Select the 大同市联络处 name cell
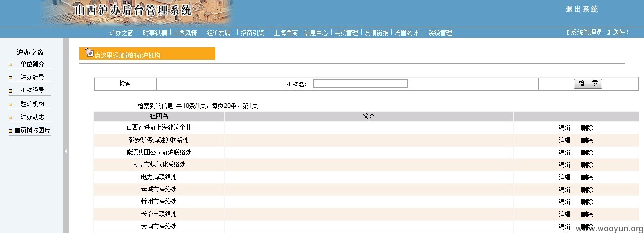The image size is (644, 233). pos(159,226)
